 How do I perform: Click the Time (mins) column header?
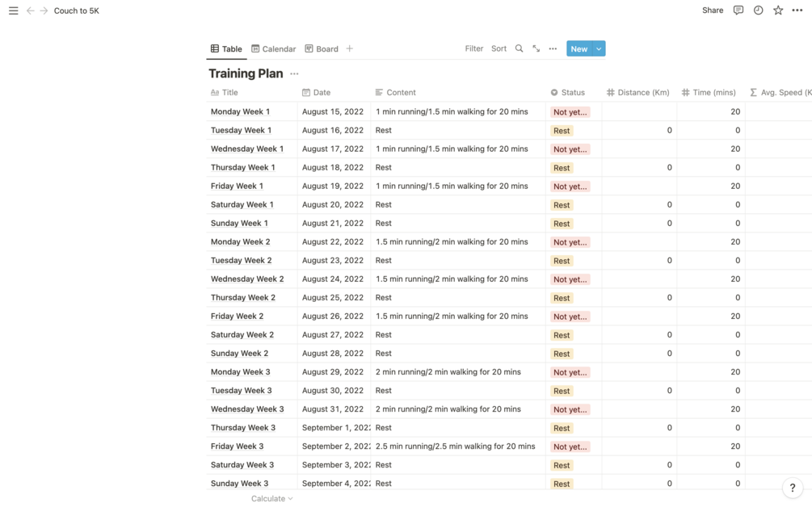tap(710, 93)
